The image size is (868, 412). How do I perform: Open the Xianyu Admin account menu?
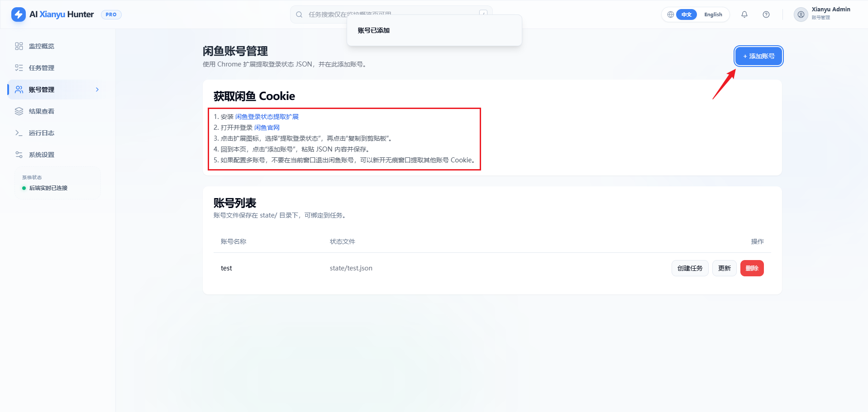point(822,14)
